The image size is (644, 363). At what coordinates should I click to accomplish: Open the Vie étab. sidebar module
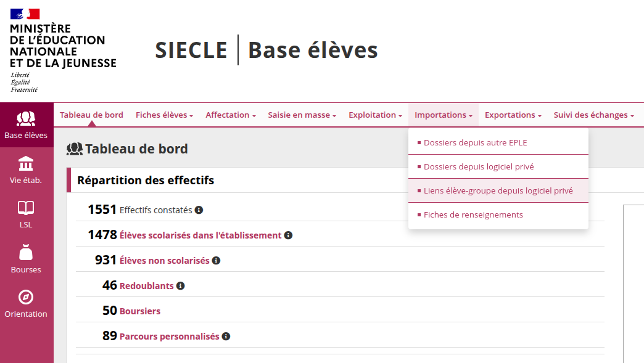pos(26,170)
